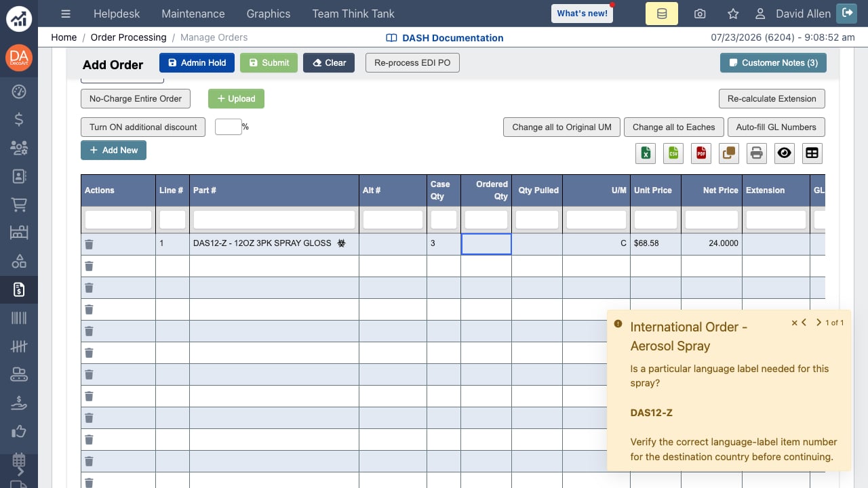
Task: Delete line 1 with its trash icon
Action: pos(89,244)
